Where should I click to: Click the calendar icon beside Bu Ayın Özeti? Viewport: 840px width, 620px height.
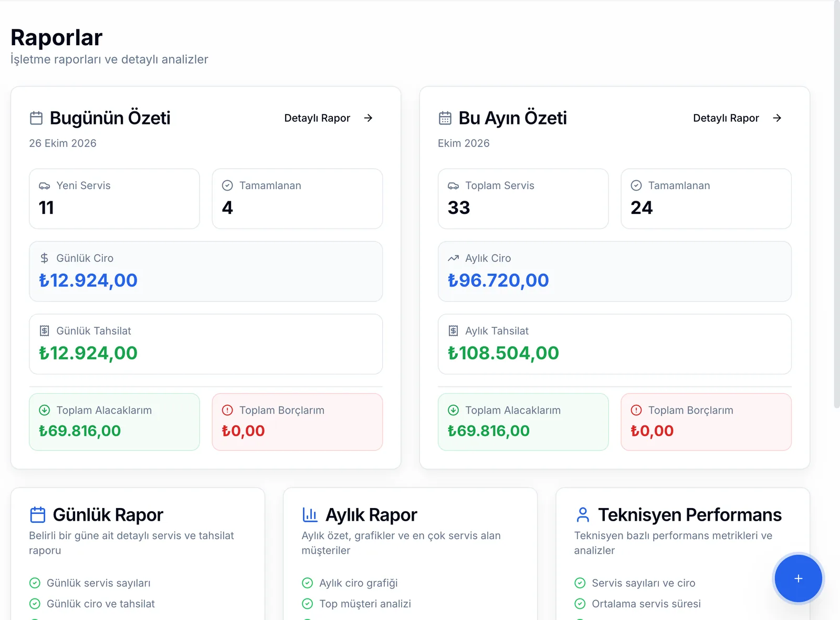click(x=445, y=118)
